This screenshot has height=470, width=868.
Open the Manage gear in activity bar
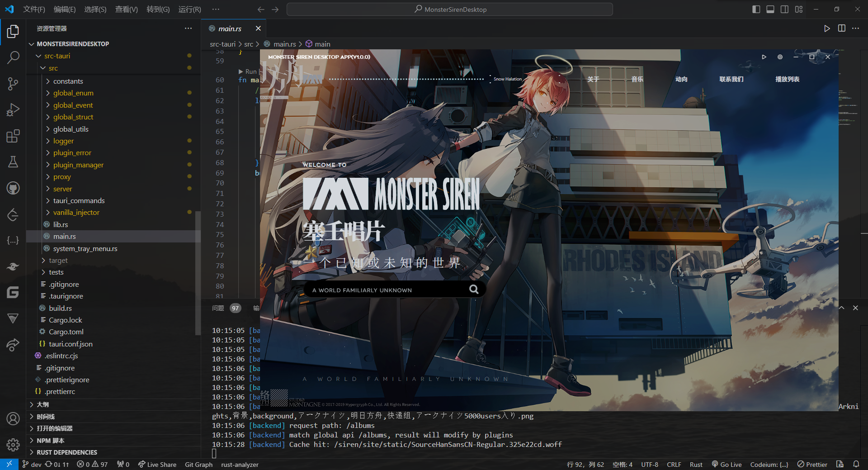click(13, 445)
